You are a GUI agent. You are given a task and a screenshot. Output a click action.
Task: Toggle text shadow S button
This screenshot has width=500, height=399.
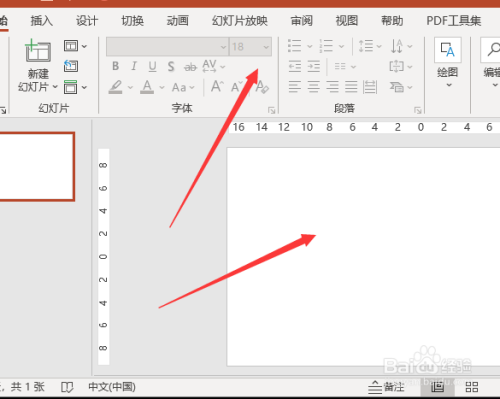coord(171,66)
